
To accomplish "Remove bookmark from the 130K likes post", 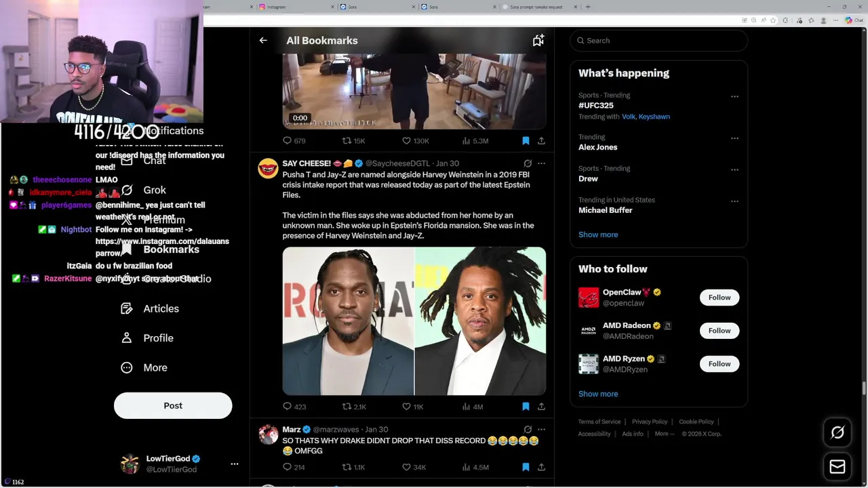I will click(x=526, y=141).
